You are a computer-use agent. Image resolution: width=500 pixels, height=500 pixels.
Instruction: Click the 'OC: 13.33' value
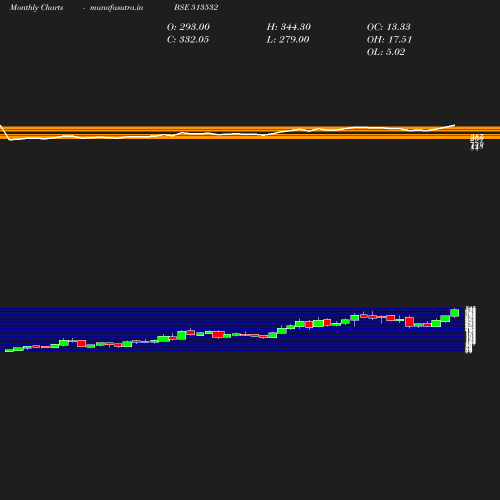pyautogui.click(x=389, y=27)
